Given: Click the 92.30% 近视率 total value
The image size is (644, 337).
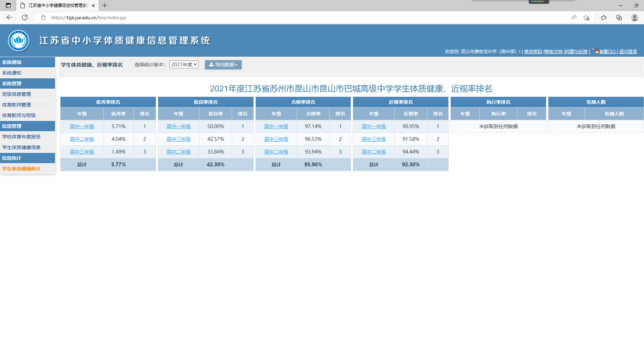Looking at the screenshot, I should tap(411, 165).
